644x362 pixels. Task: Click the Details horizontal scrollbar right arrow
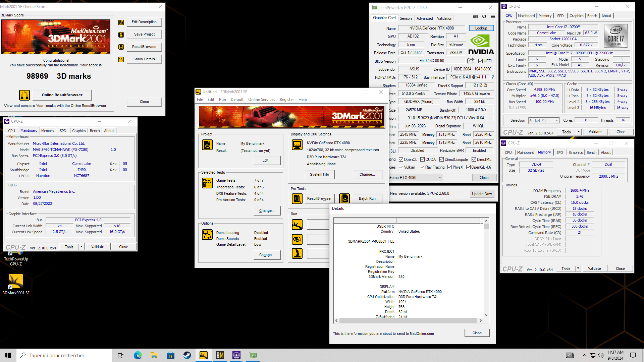pos(480,321)
